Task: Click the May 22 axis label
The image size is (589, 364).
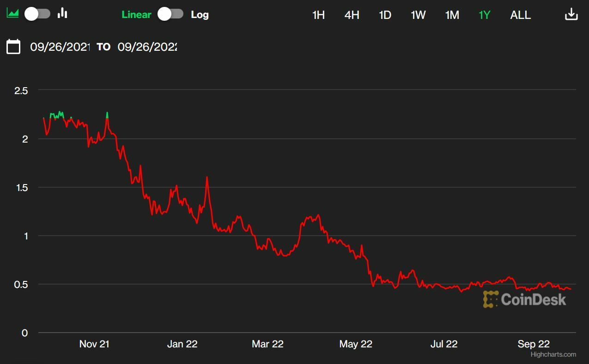Action: [356, 344]
